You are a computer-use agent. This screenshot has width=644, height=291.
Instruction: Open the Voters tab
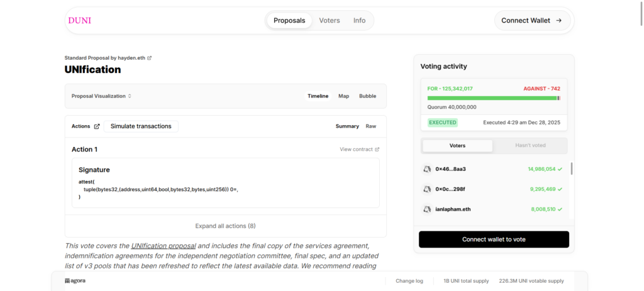(x=329, y=21)
